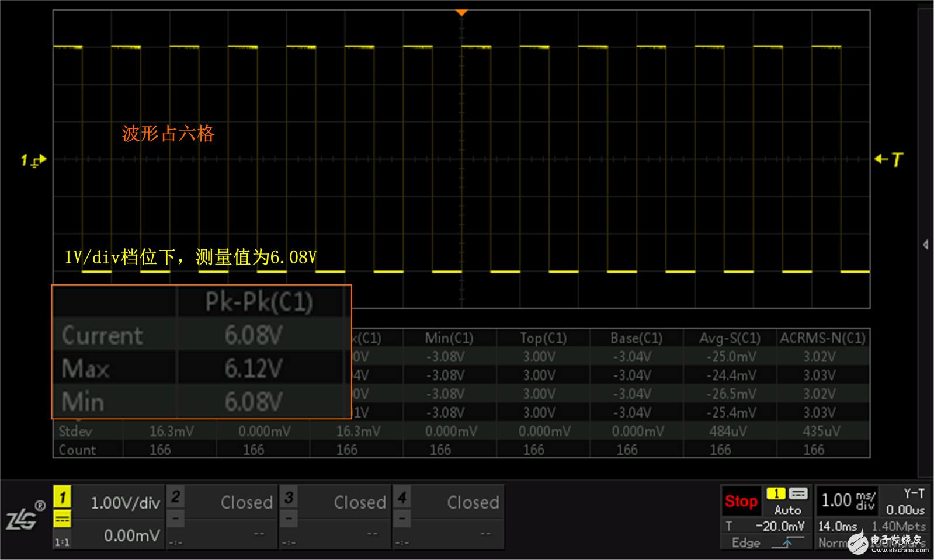Viewport: 934px width, 560px height.
Task: Click the orange trigger position marker
Action: tap(461, 13)
